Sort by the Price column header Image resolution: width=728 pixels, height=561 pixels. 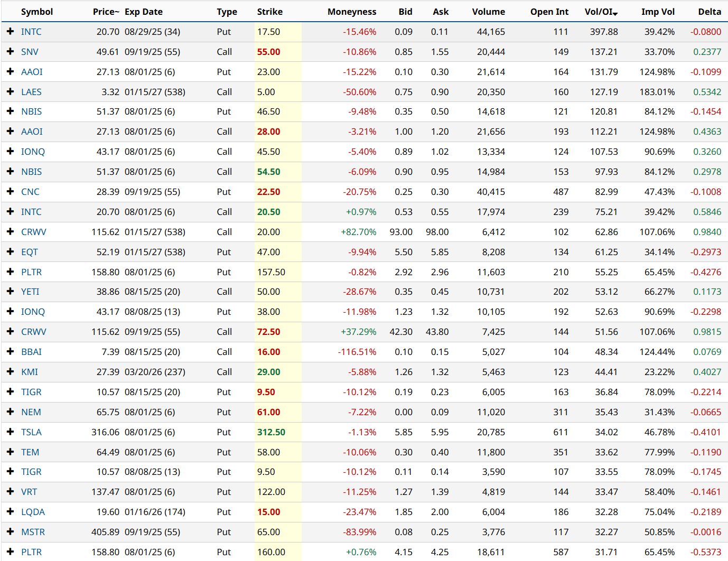click(106, 12)
